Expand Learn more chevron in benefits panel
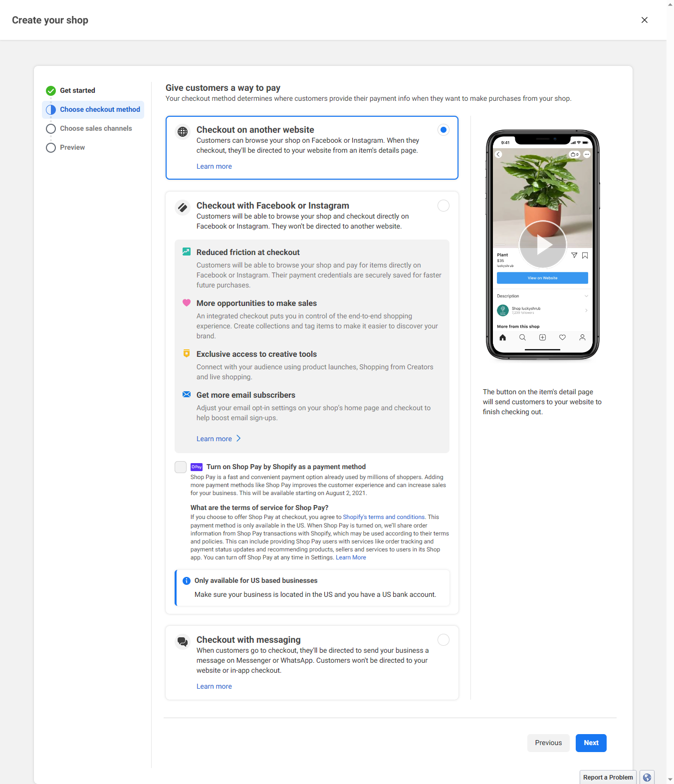Viewport: 674px width, 784px height. click(x=238, y=438)
